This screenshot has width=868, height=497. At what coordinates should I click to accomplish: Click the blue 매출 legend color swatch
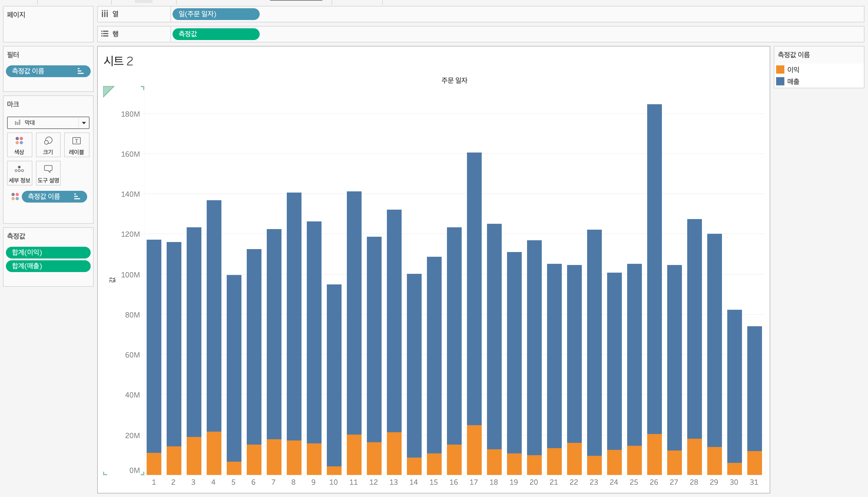tap(780, 82)
